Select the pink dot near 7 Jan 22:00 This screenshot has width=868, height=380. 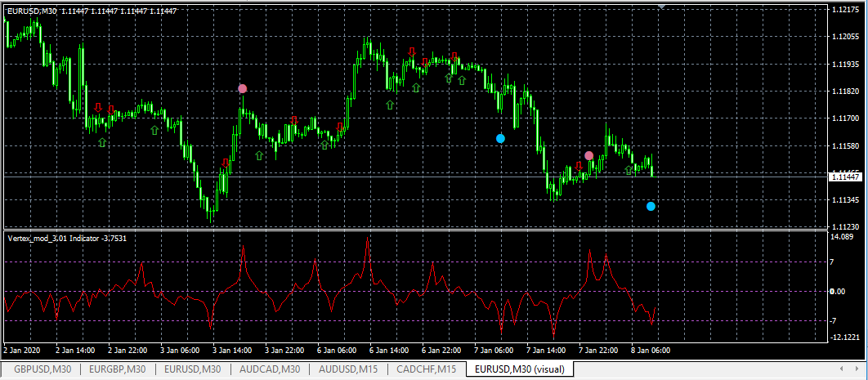click(588, 155)
